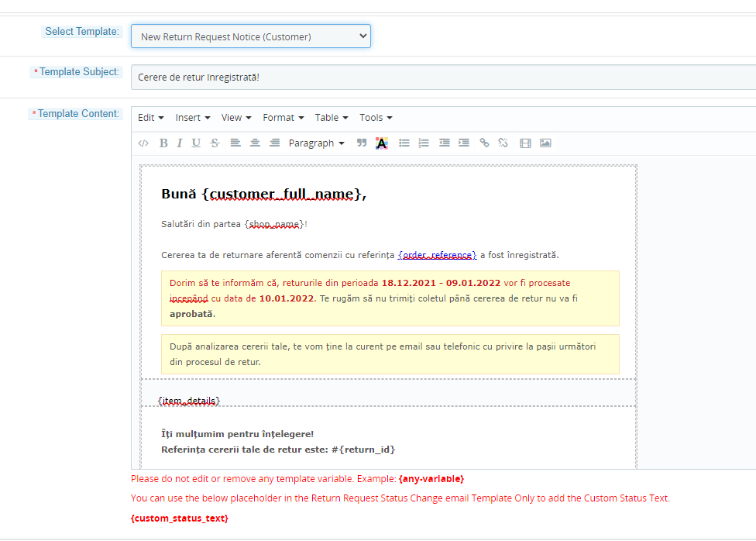Open the text color picker
The width and height of the screenshot is (756, 541).
coord(381,143)
